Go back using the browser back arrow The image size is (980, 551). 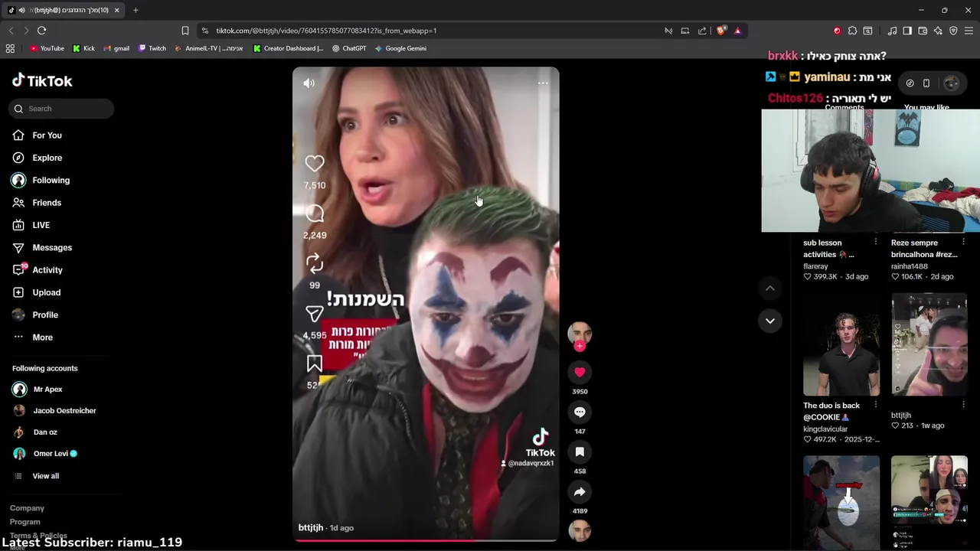[11, 31]
